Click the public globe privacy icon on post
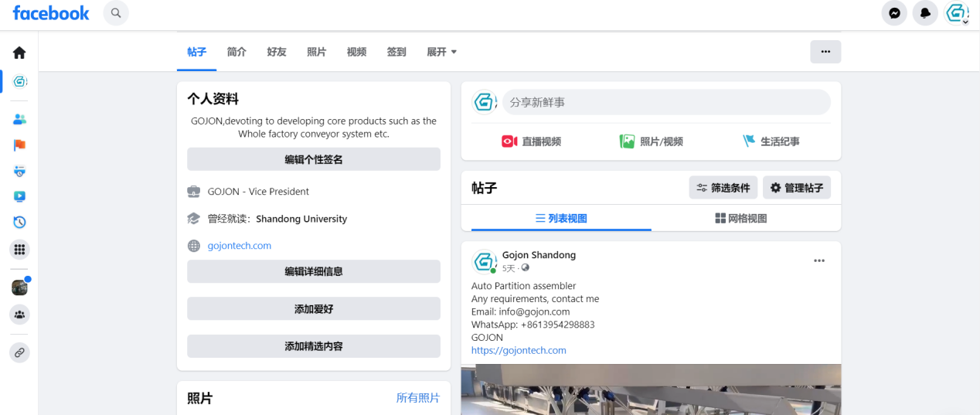 coord(526,268)
